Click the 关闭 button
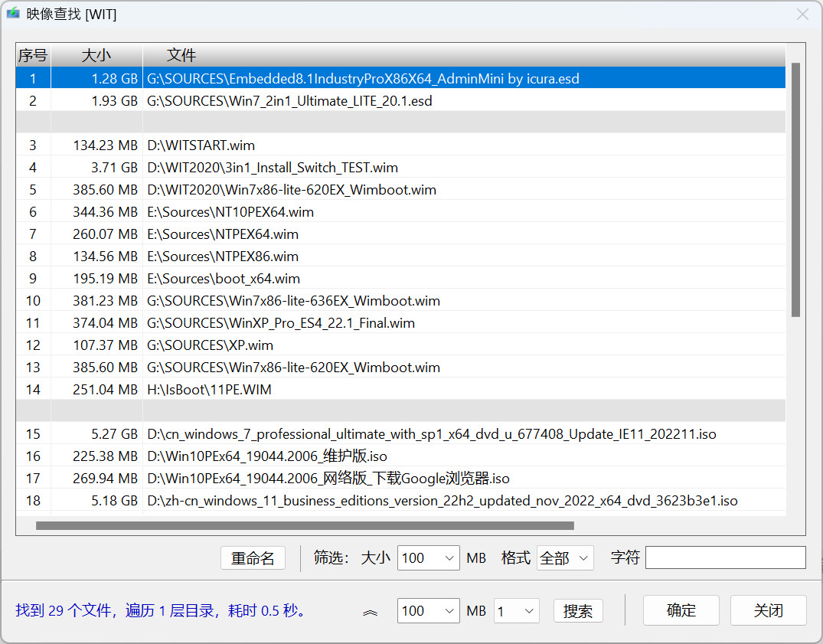Screen dimensions: 823x644 (x=768, y=610)
